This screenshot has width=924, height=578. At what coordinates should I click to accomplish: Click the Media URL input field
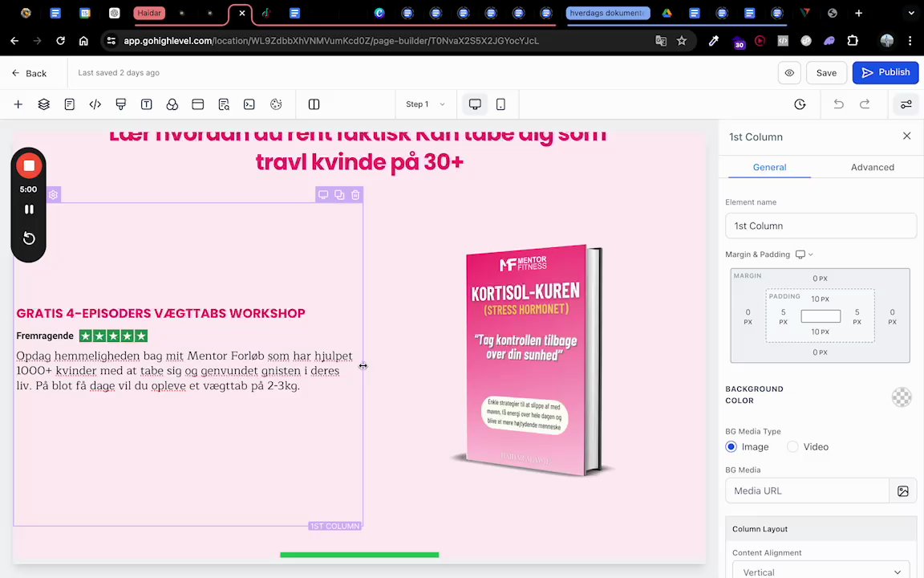(807, 490)
